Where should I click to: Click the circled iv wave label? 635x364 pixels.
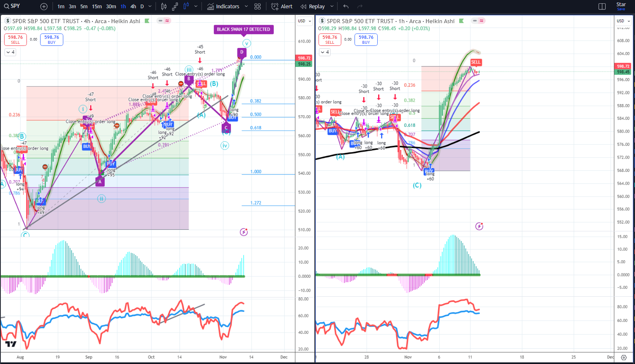click(225, 145)
